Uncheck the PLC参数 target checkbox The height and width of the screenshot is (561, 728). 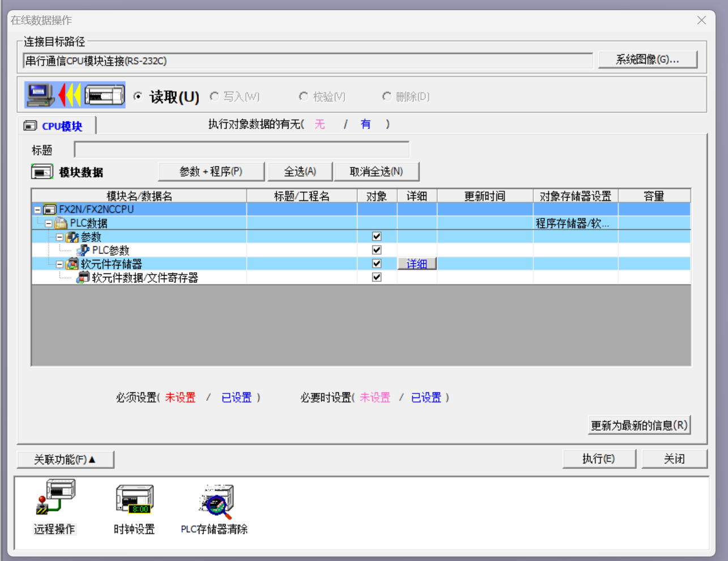(377, 250)
